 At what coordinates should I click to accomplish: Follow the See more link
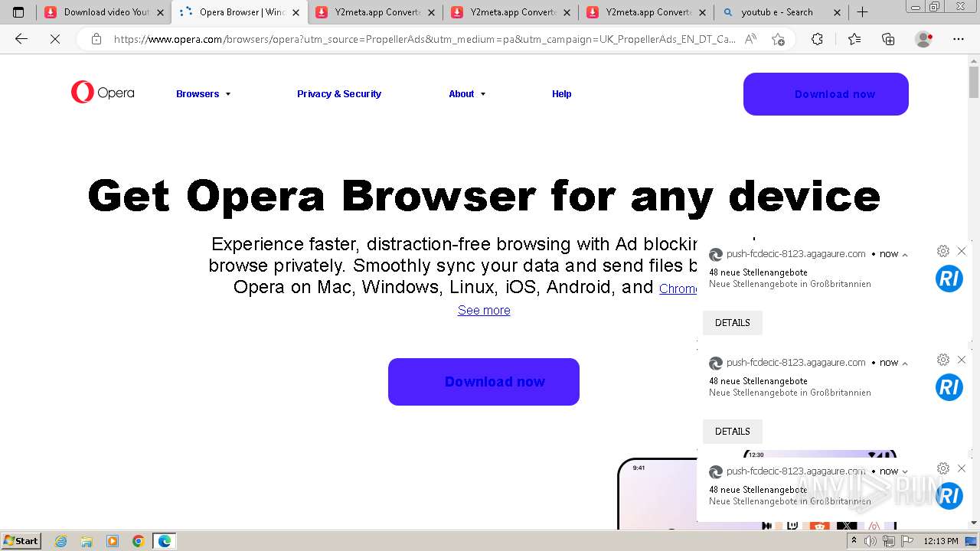tap(484, 310)
